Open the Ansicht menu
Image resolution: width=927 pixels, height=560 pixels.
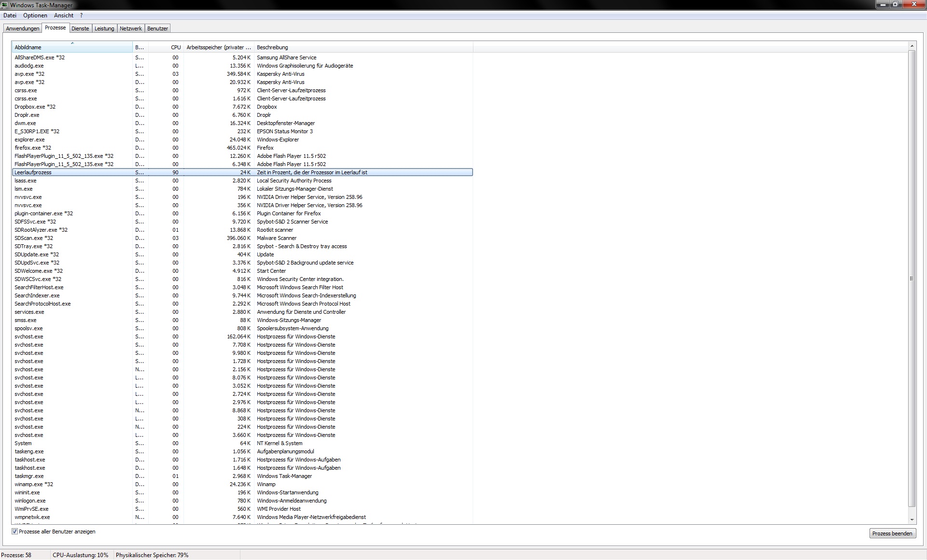coord(64,15)
